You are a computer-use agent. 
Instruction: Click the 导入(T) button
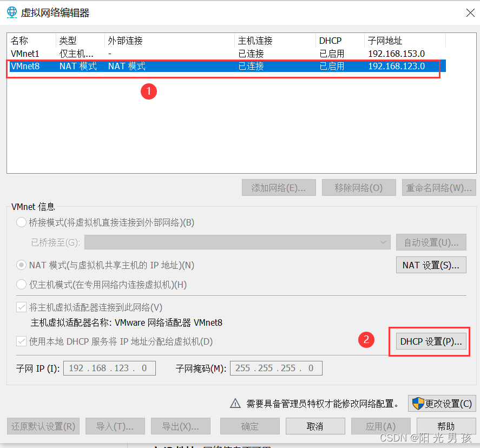pyautogui.click(x=115, y=426)
